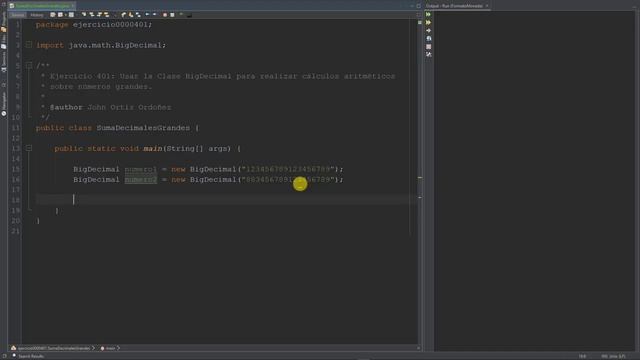
Task: Click the Uncomment lines icon
Action: [189, 15]
